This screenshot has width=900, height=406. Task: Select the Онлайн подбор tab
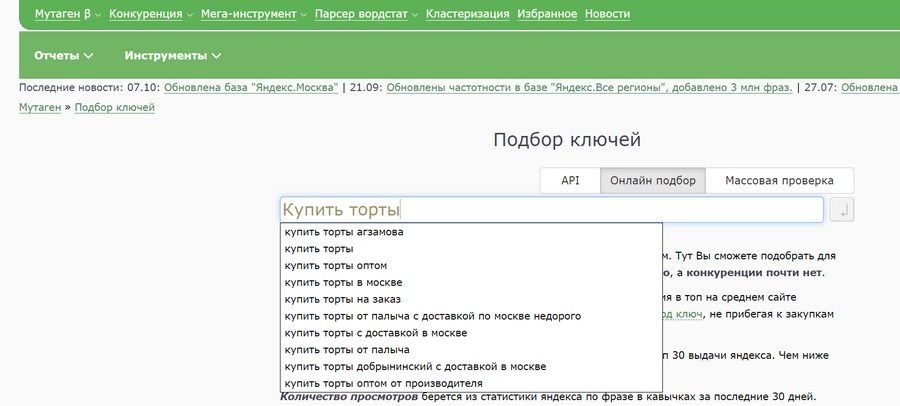(x=653, y=180)
